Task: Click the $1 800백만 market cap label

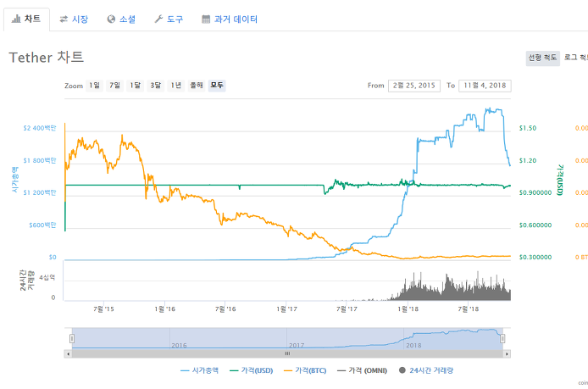Action: tap(39, 160)
